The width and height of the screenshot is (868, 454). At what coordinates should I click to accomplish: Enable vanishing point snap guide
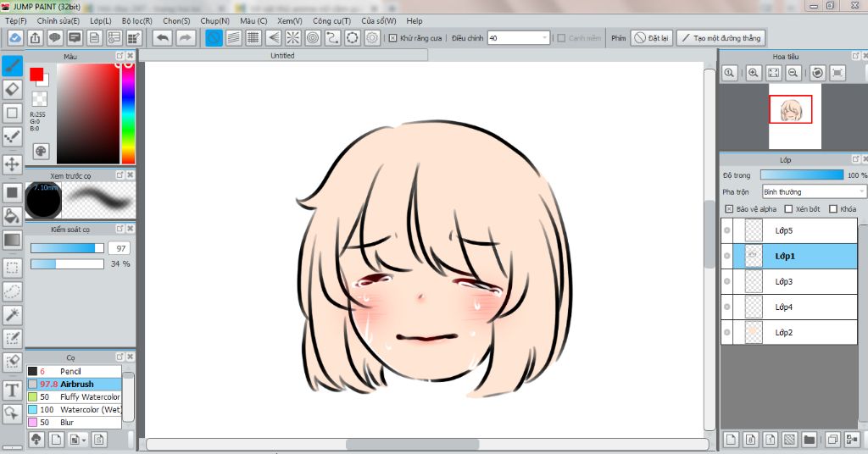point(274,38)
